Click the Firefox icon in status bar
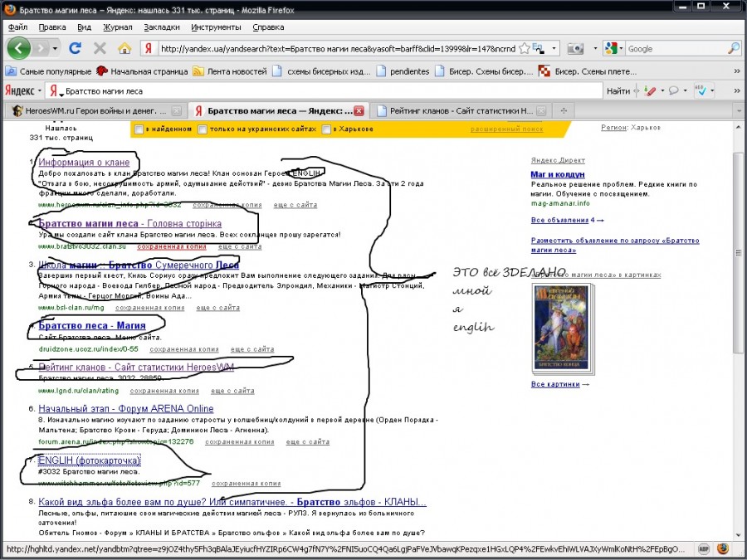 click(723, 549)
